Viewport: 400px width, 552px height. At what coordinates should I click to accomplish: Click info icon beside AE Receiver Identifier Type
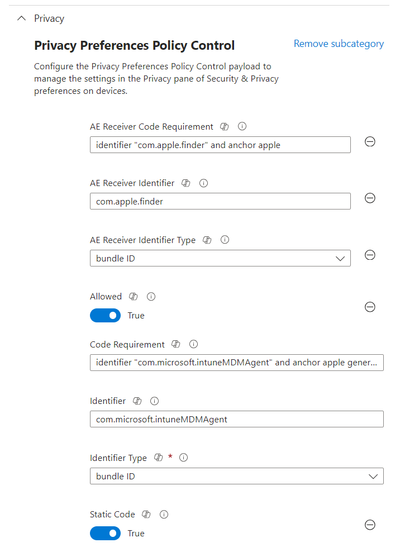225,240
